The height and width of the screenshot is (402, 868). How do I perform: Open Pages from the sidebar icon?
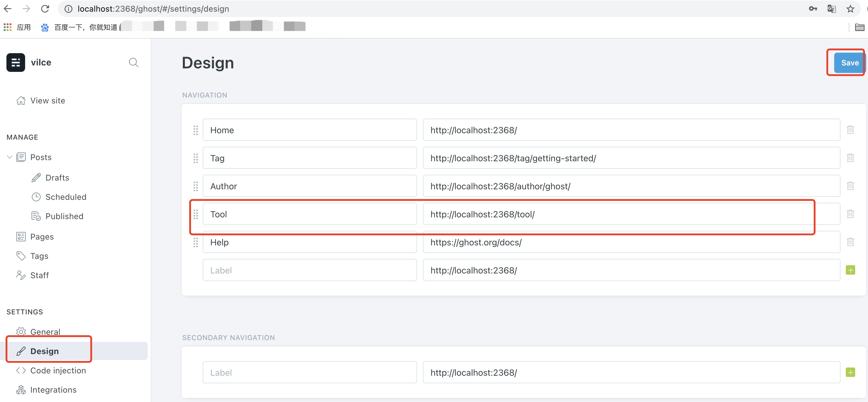[x=20, y=236]
